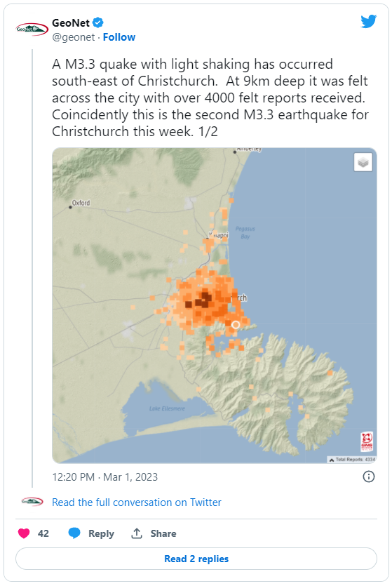Click the GNS Science logo on map
This screenshot has width=392, height=586.
[367, 441]
